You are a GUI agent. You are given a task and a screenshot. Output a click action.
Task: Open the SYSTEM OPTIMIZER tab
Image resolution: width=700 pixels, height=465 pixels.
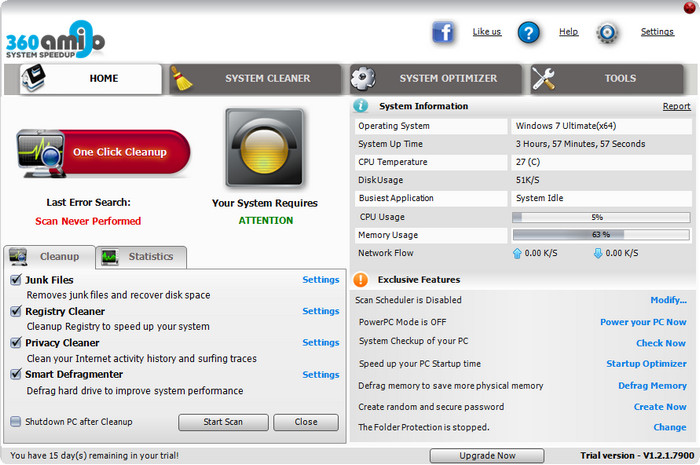pyautogui.click(x=436, y=79)
